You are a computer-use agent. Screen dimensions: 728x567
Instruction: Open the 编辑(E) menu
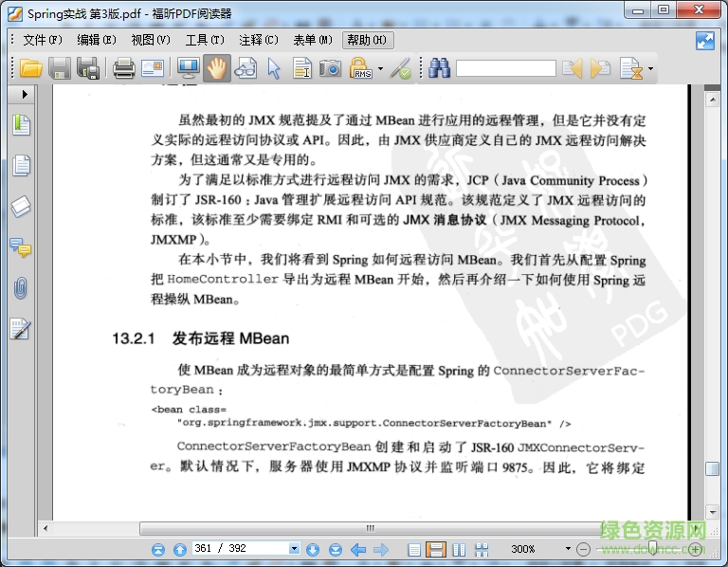click(96, 40)
